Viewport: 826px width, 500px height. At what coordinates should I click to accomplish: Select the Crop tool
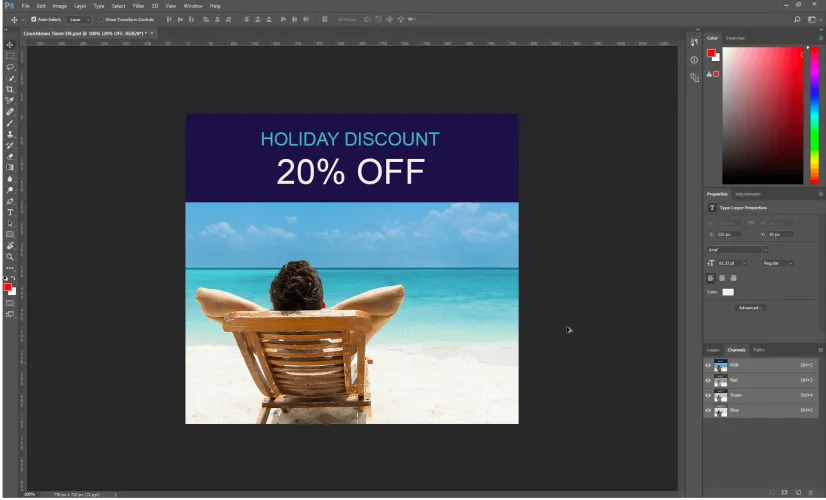[x=9, y=90]
